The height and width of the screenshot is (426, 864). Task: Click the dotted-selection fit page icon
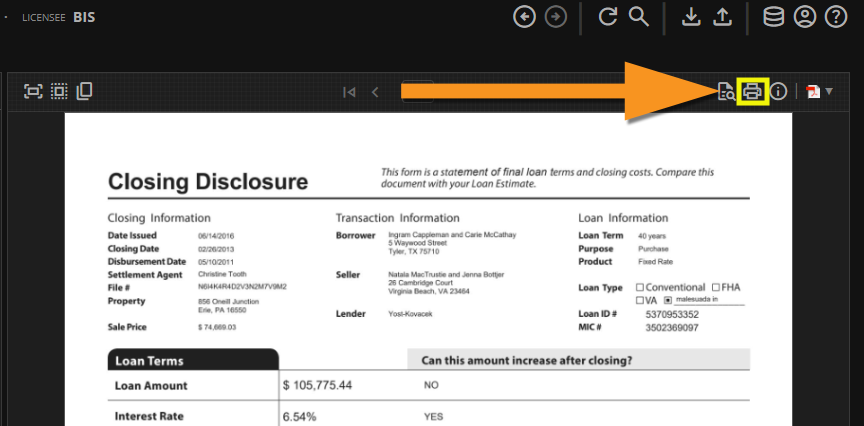coord(59,91)
